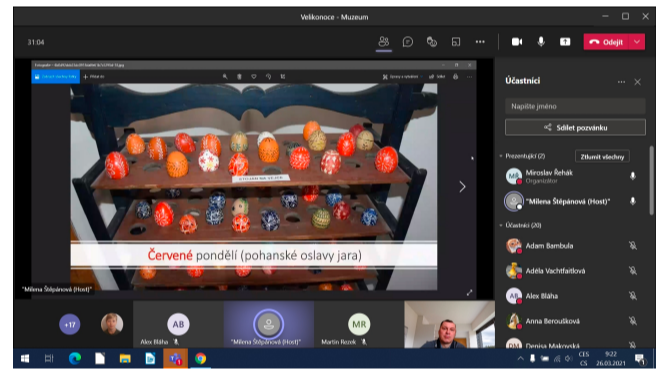Focus the Napište jméno search field

pyautogui.click(x=575, y=106)
